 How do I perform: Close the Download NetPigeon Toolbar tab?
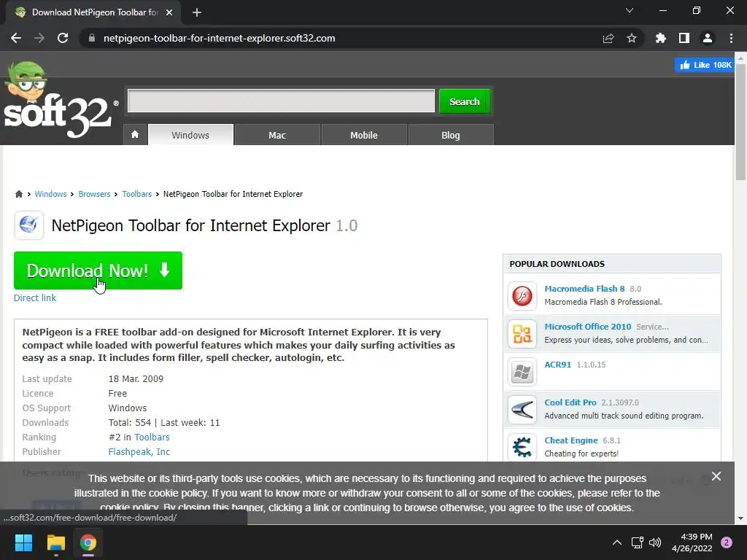(x=169, y=12)
